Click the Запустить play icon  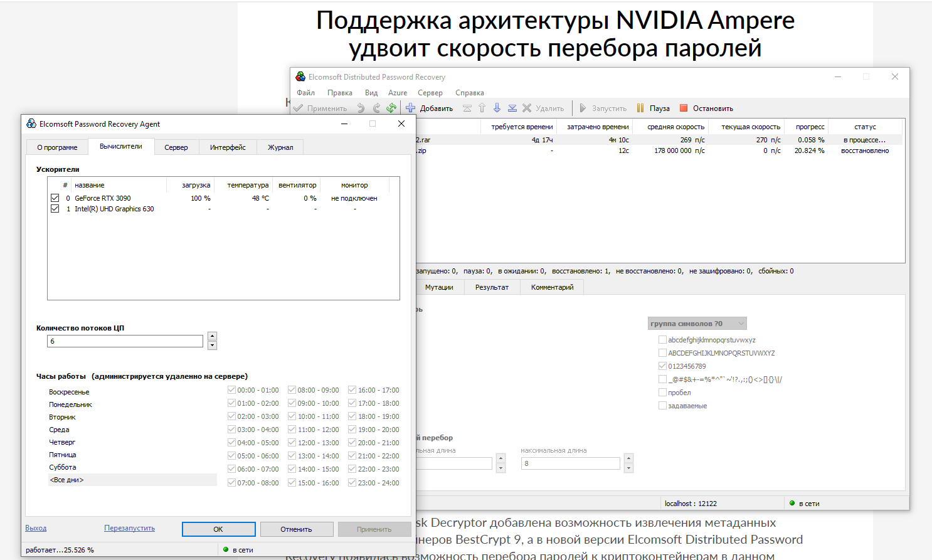pyautogui.click(x=583, y=108)
